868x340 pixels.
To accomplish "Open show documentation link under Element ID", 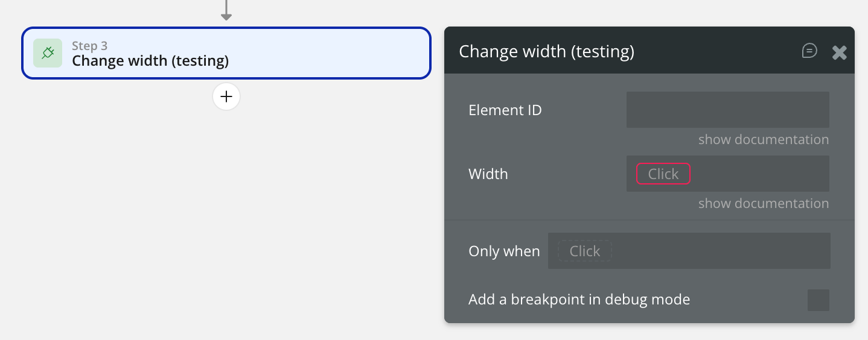I will coord(763,140).
